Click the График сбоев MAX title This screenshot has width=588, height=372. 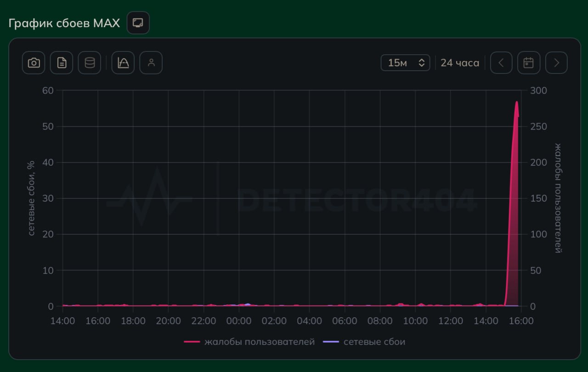point(64,23)
